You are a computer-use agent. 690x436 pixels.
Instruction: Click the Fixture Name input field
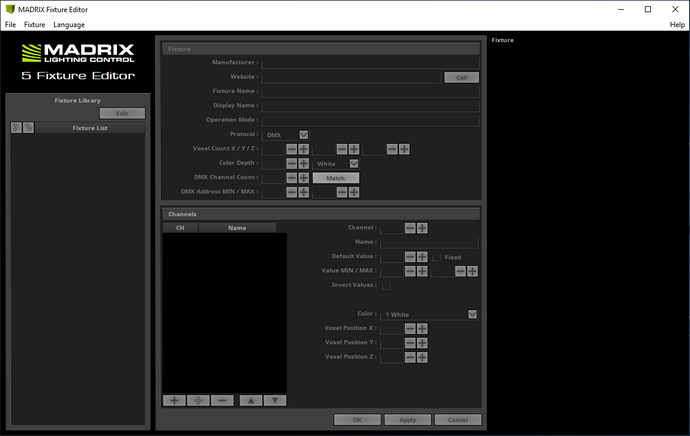371,91
